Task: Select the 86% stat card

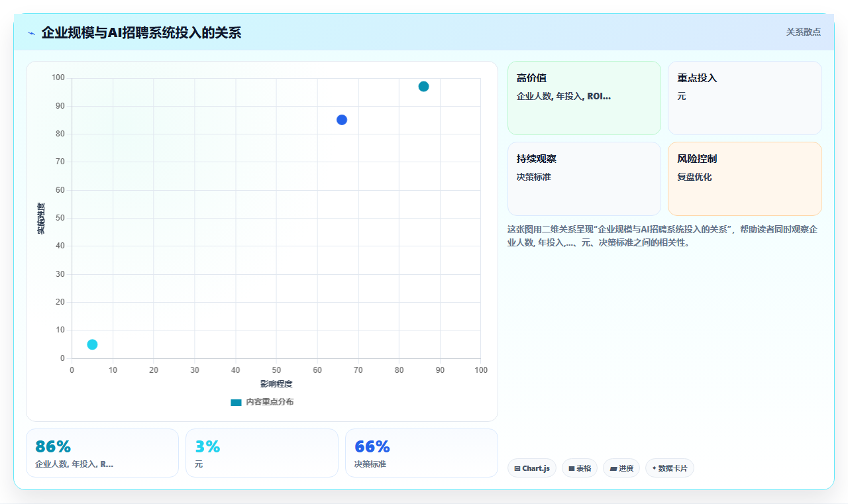Action: pyautogui.click(x=102, y=453)
